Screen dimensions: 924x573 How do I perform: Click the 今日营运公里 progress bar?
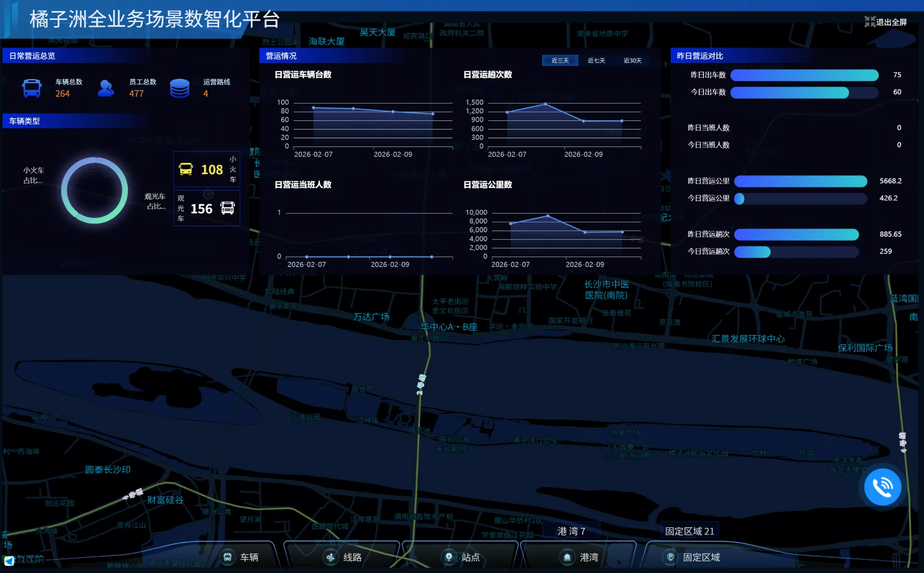pos(800,198)
